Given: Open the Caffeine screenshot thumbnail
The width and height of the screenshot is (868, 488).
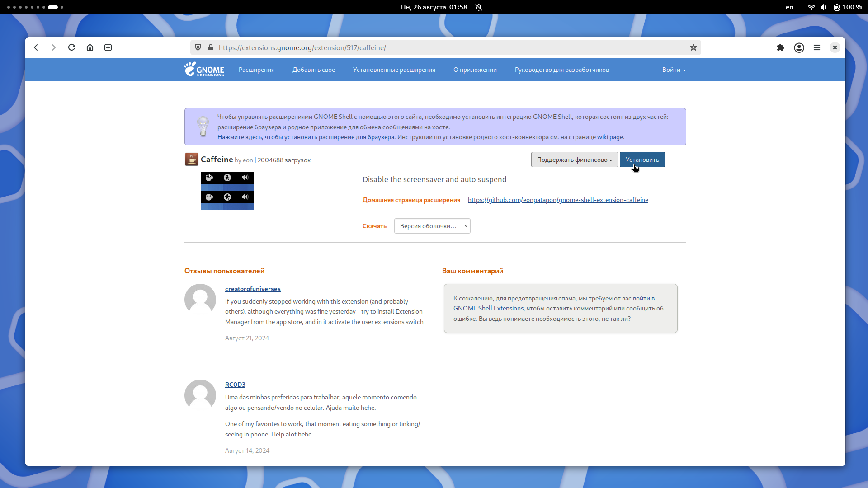Looking at the screenshot, I should [227, 191].
